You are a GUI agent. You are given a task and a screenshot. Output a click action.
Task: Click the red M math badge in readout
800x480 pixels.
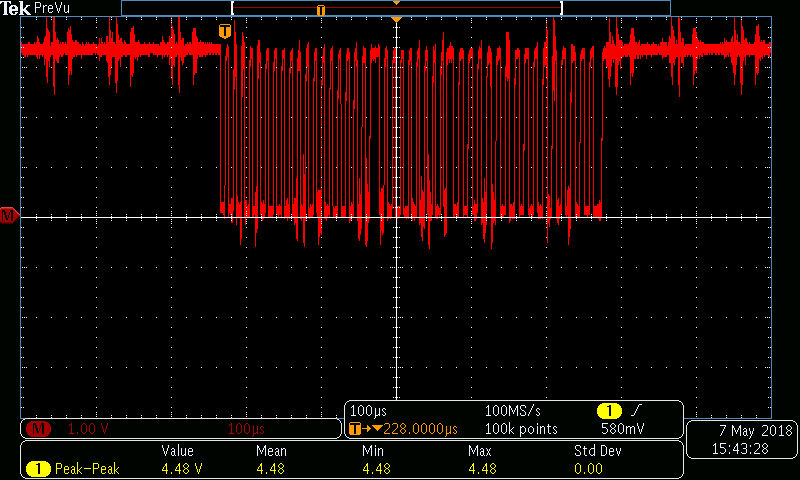coord(38,429)
